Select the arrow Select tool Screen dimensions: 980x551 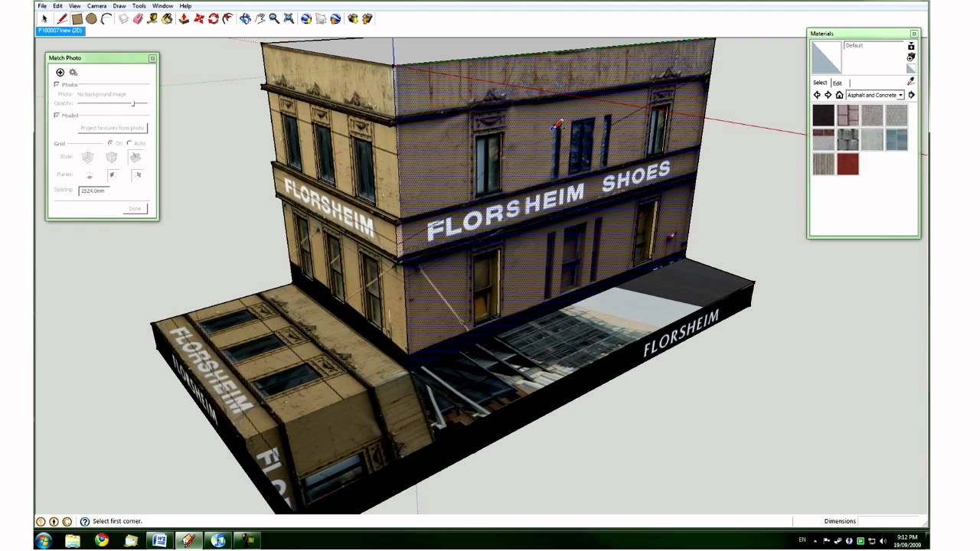44,18
